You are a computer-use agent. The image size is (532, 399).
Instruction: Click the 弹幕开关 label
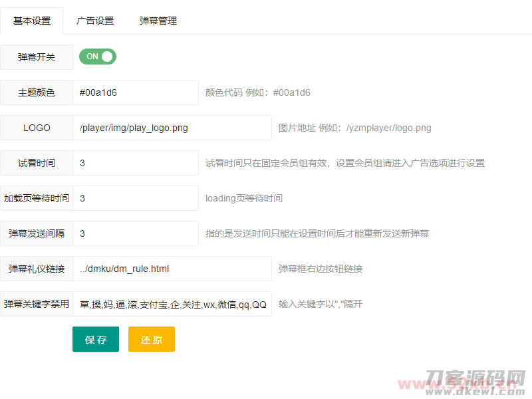37,57
